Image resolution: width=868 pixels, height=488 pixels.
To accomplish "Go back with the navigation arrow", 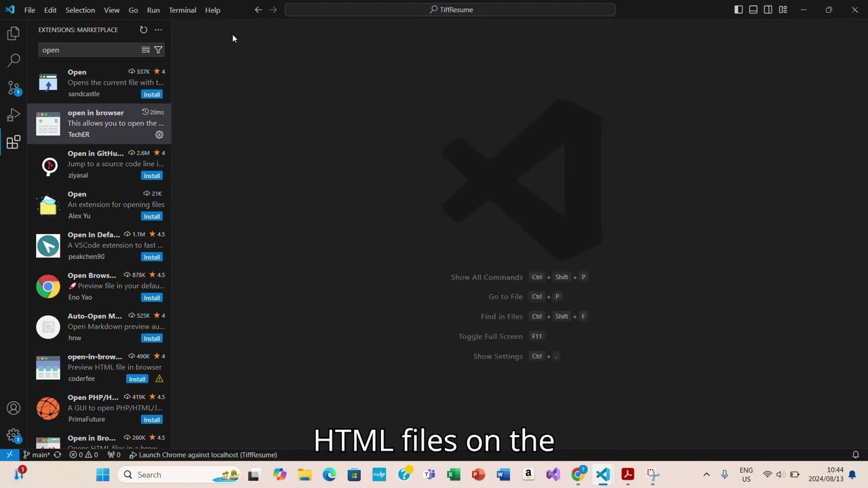I will click(258, 9).
